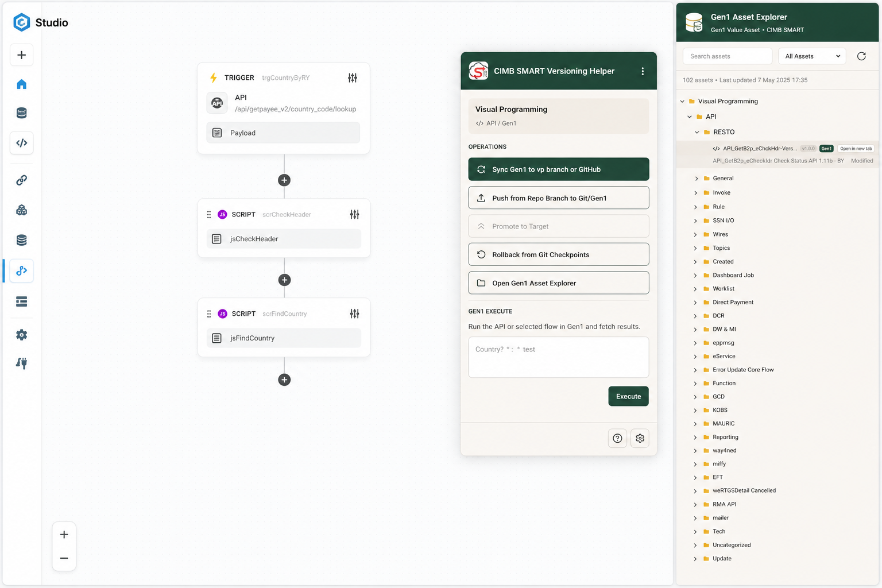Expand the General folder

[x=696, y=179]
